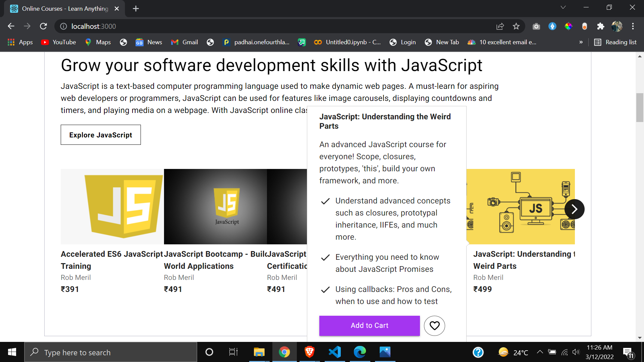Click the JavaScript Bootcamp World Applications title
The width and height of the screenshot is (644, 362).
point(215,260)
